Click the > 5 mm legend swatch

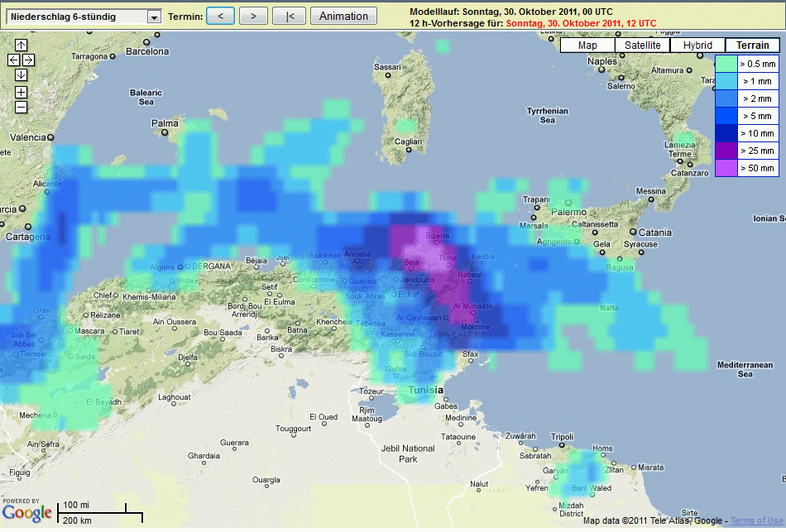(726, 116)
